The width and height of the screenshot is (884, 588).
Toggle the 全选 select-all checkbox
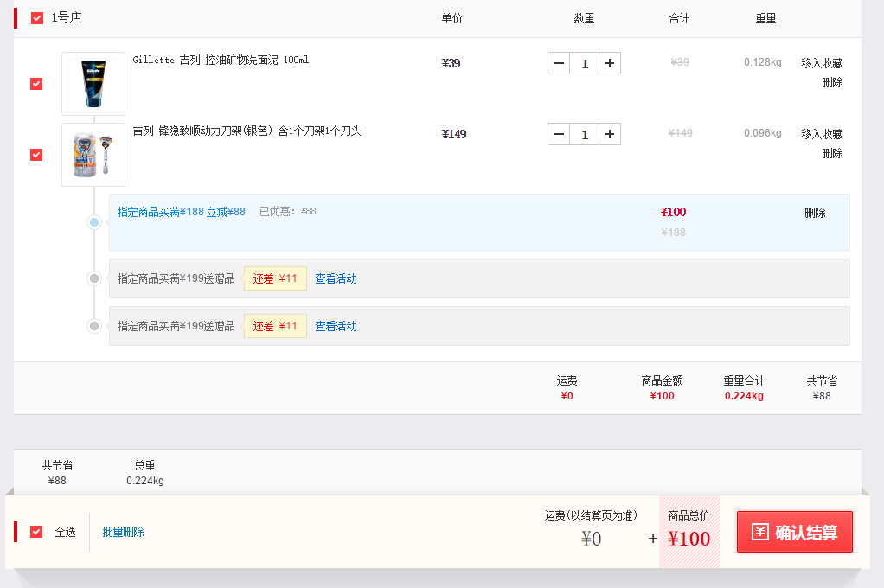point(36,532)
